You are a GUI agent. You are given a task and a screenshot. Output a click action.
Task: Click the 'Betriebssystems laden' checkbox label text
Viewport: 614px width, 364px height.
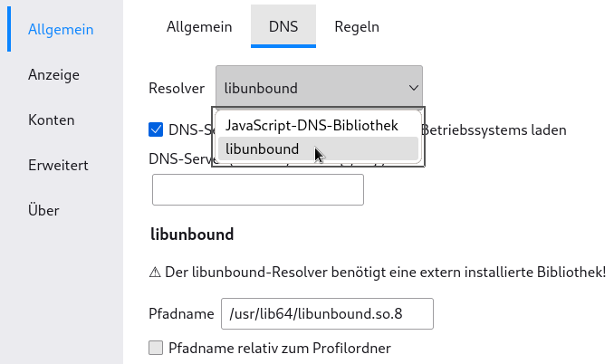[x=494, y=129]
